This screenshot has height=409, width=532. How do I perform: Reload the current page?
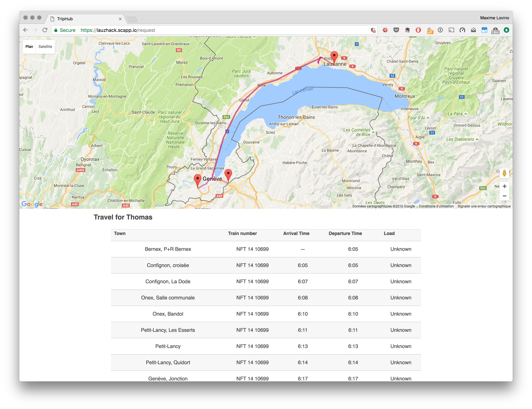point(45,30)
